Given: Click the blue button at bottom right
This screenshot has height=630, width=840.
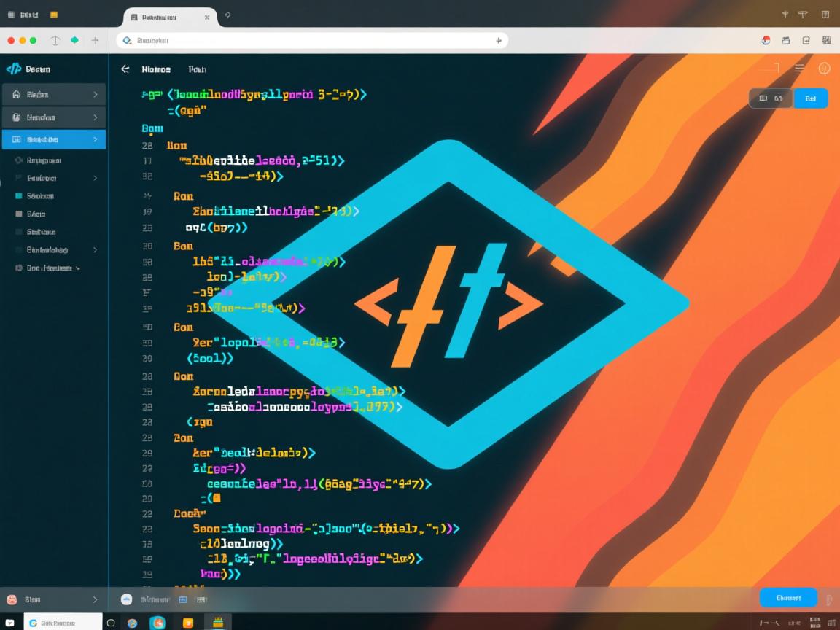Looking at the screenshot, I should [x=788, y=598].
